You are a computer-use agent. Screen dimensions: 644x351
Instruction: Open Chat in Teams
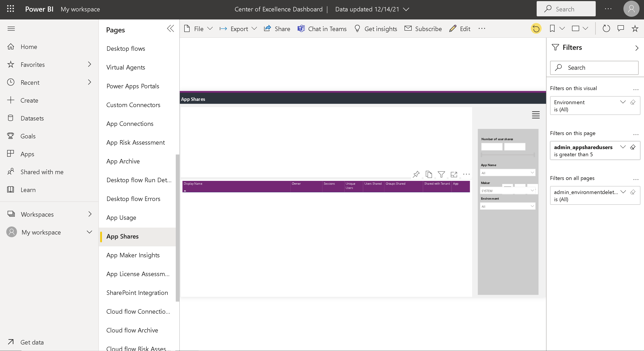click(322, 28)
